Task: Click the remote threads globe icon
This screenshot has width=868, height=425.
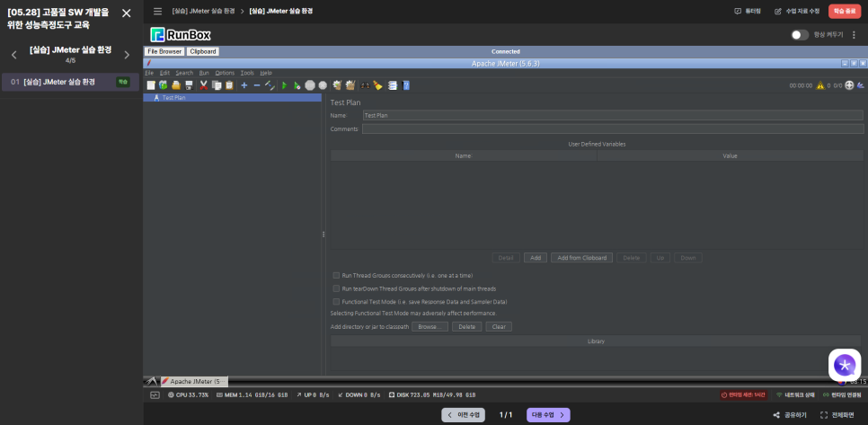Action: point(849,85)
